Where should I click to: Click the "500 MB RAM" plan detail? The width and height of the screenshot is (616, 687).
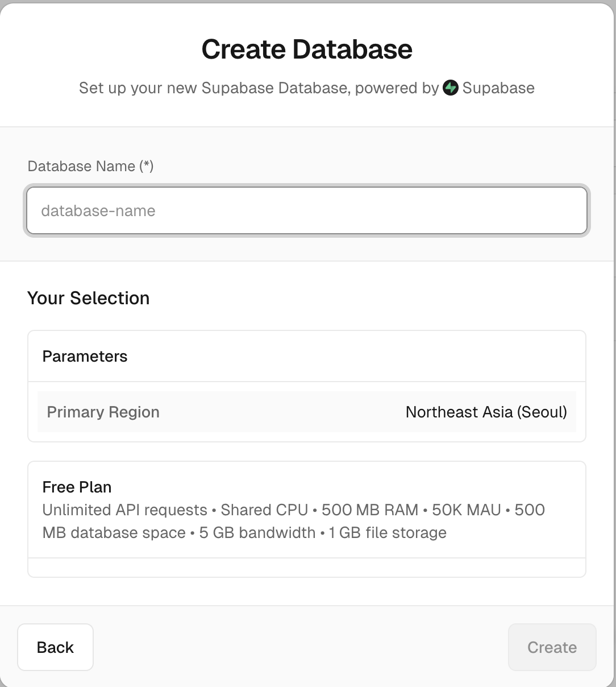pyautogui.click(x=370, y=510)
